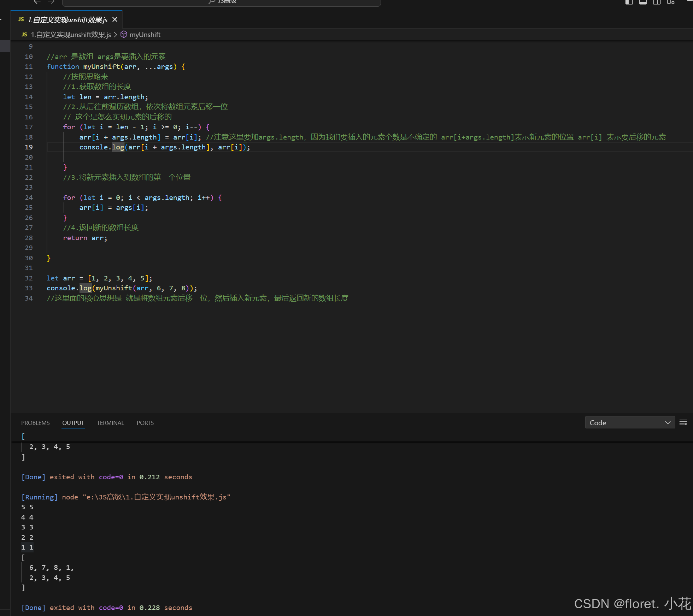Toggle primary side bar layout icon
The height and width of the screenshot is (616, 693).
coord(629,2)
